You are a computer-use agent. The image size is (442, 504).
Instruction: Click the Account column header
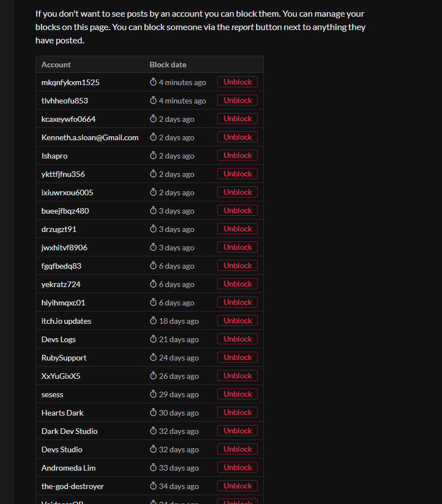click(56, 65)
